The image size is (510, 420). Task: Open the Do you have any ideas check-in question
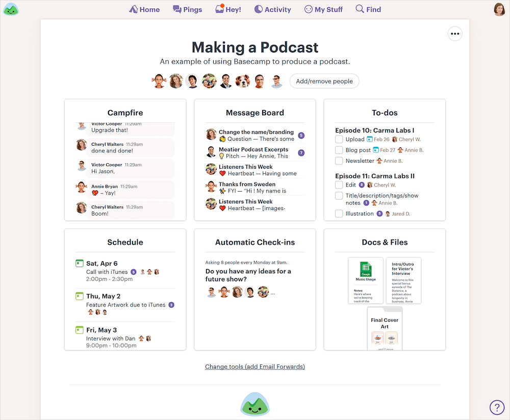coord(248,275)
